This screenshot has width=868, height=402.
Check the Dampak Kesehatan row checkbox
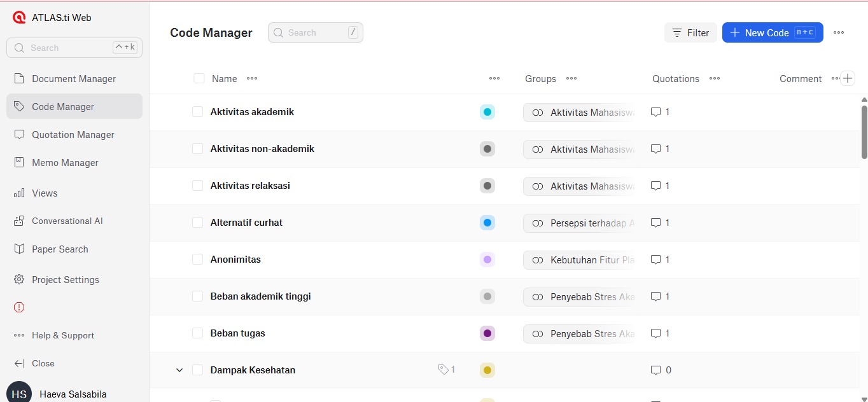tap(197, 370)
